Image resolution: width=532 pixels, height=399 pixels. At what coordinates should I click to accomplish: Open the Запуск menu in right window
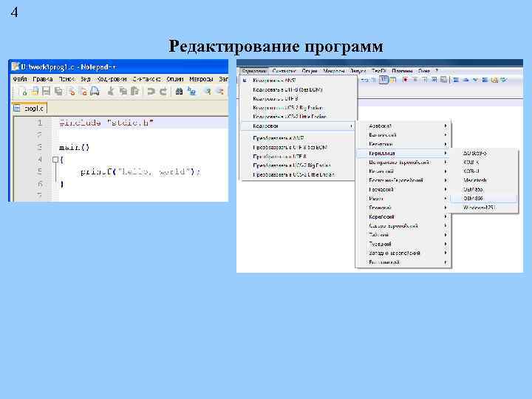[358, 71]
